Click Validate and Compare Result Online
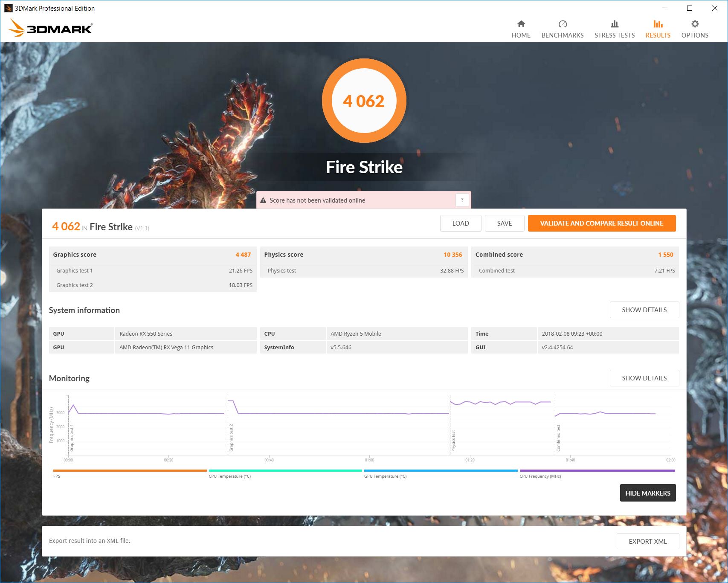Image resolution: width=728 pixels, height=583 pixels. [601, 223]
